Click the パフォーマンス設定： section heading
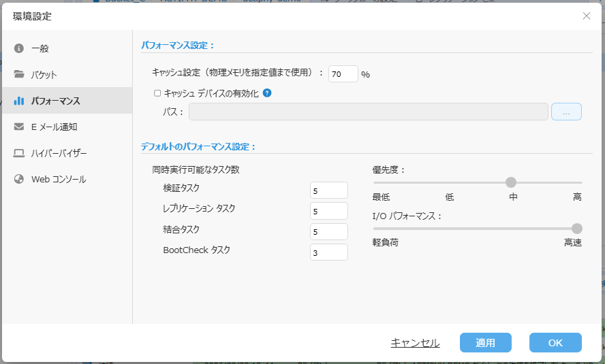This screenshot has width=605, height=364. [x=178, y=46]
